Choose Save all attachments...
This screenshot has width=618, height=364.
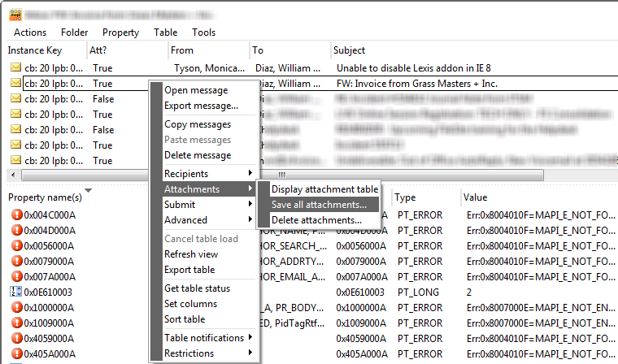(319, 205)
